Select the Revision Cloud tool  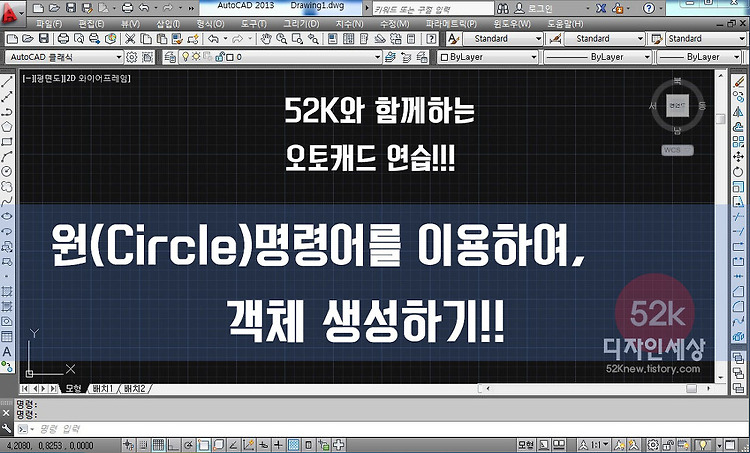coord(7,186)
